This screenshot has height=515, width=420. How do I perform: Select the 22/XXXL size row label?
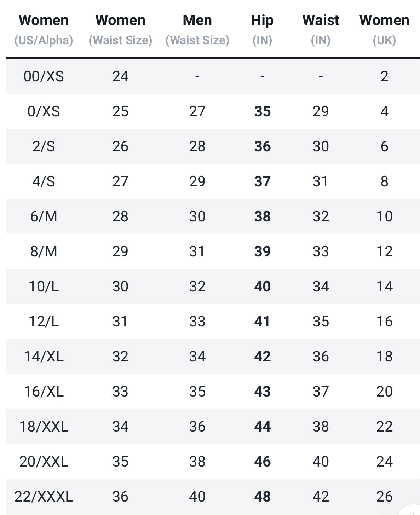44,497
